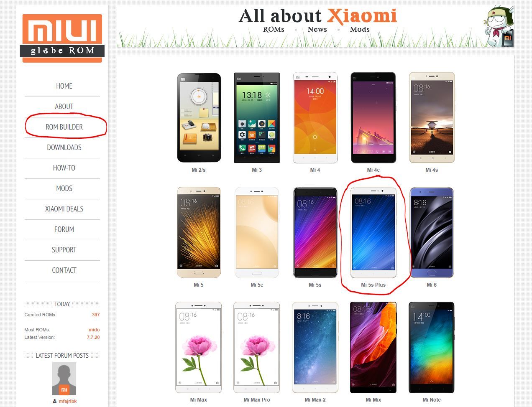Image resolution: width=532 pixels, height=407 pixels.
Task: Click mfajribk's forum avatar icon
Action: coord(64,379)
